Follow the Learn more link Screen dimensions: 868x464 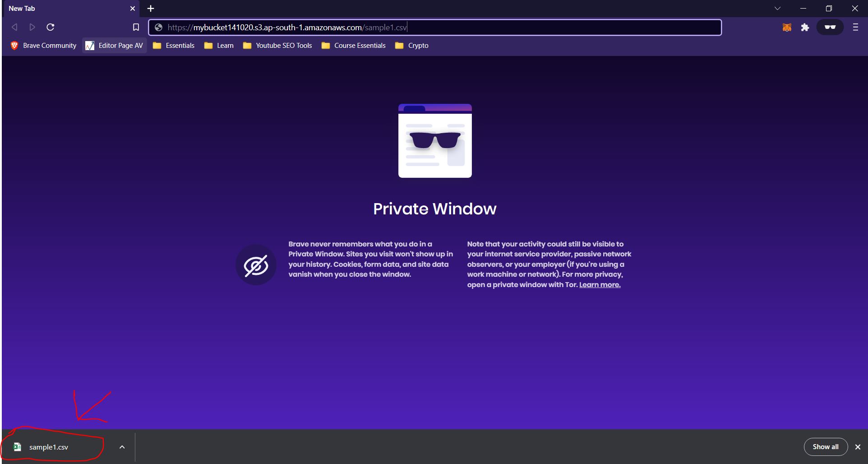pos(600,285)
